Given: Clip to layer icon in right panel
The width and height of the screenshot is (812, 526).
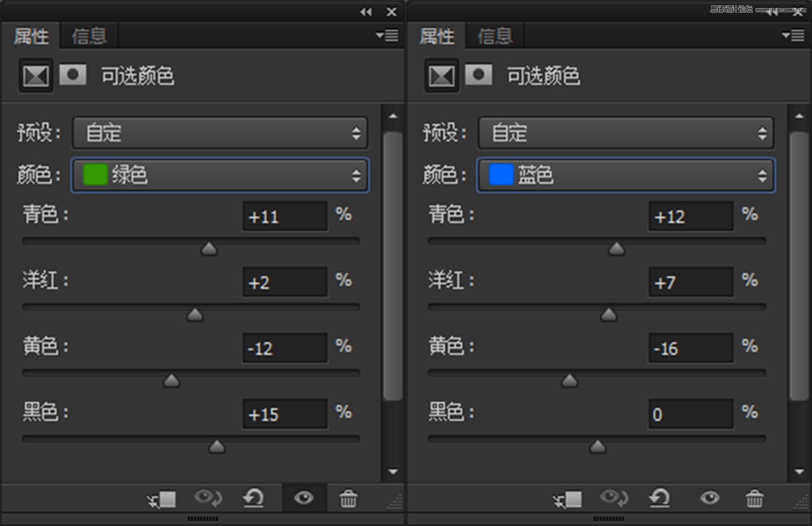Looking at the screenshot, I should pyautogui.click(x=568, y=499).
